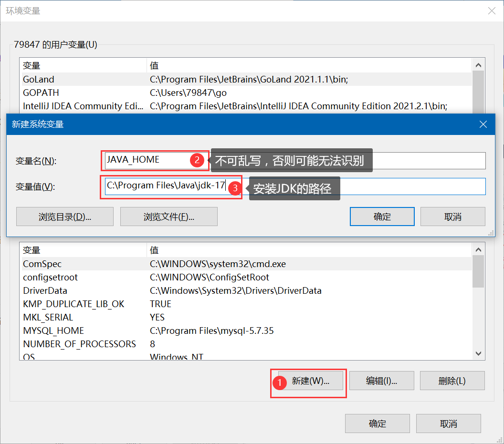The image size is (504, 444).
Task: Click the 变量 column header in system variables list
Action: 83,250
